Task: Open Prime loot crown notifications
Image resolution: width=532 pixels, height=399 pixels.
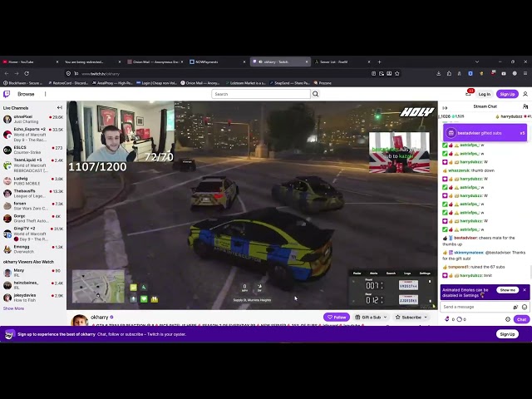Action: [468, 94]
